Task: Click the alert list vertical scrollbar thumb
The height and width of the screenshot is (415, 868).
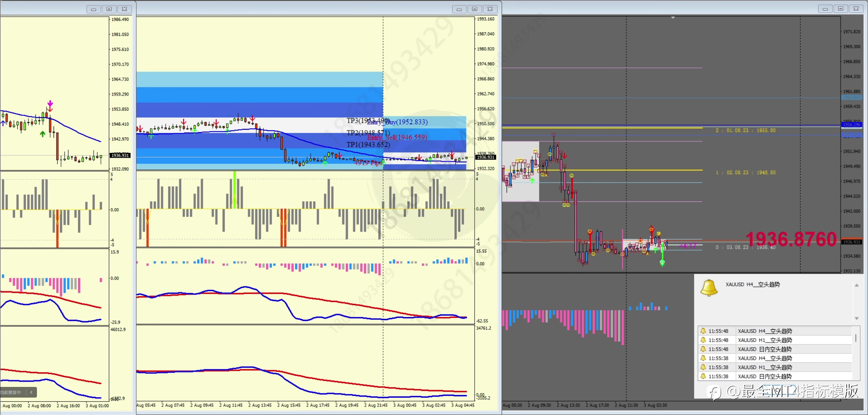Action: [856, 338]
